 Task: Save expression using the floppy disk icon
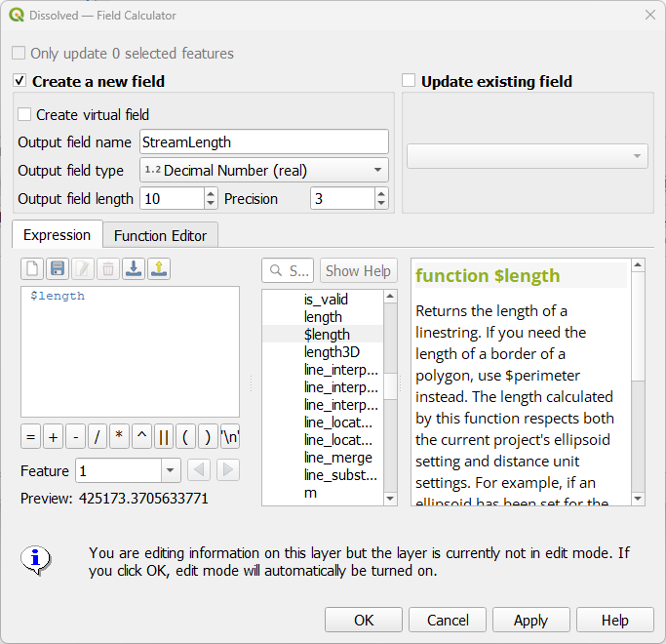click(x=58, y=269)
